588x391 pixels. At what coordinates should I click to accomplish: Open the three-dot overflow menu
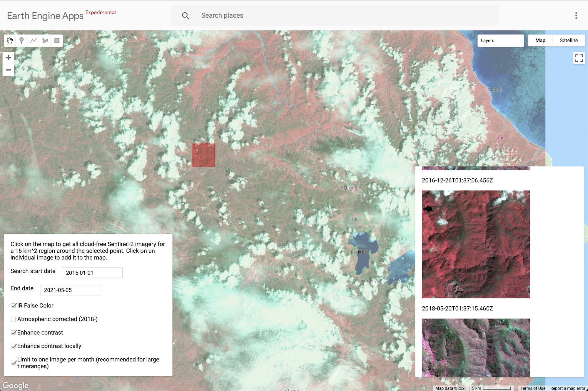[x=576, y=16]
